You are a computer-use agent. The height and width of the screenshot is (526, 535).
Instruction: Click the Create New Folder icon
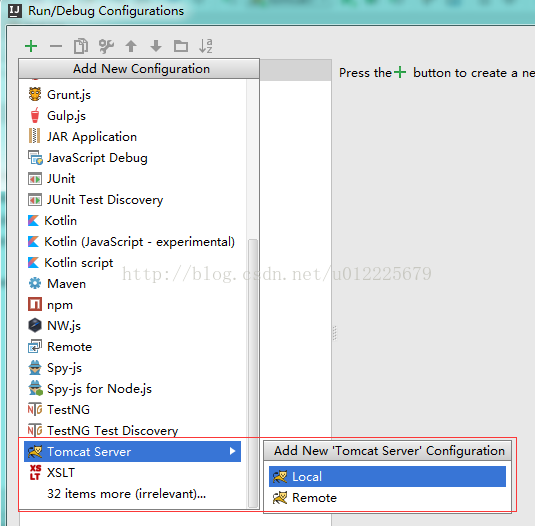181,46
